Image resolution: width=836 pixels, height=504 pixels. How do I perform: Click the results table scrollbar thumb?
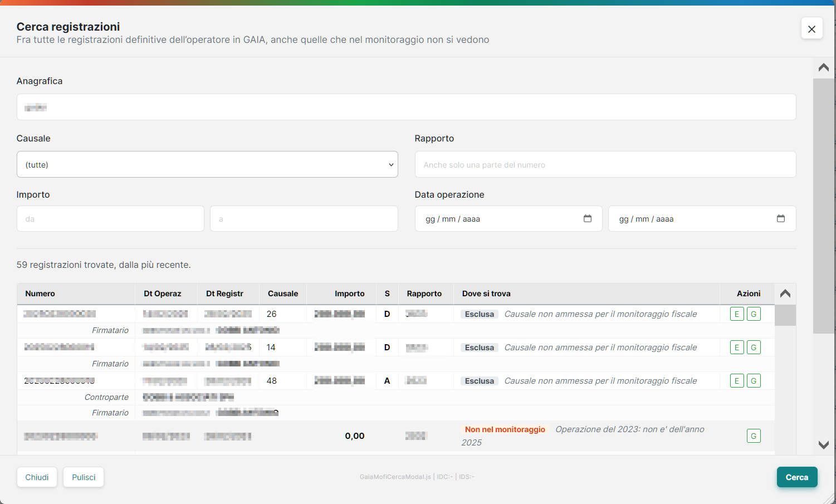pos(785,315)
